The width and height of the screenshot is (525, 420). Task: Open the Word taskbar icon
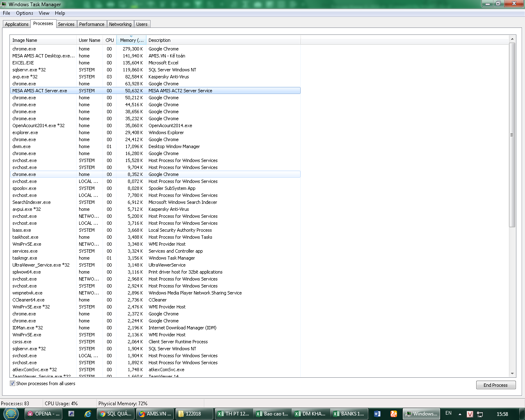377,414
